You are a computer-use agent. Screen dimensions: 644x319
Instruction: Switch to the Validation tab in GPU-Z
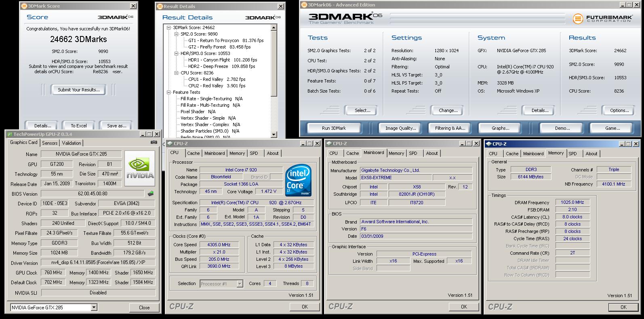72,143
